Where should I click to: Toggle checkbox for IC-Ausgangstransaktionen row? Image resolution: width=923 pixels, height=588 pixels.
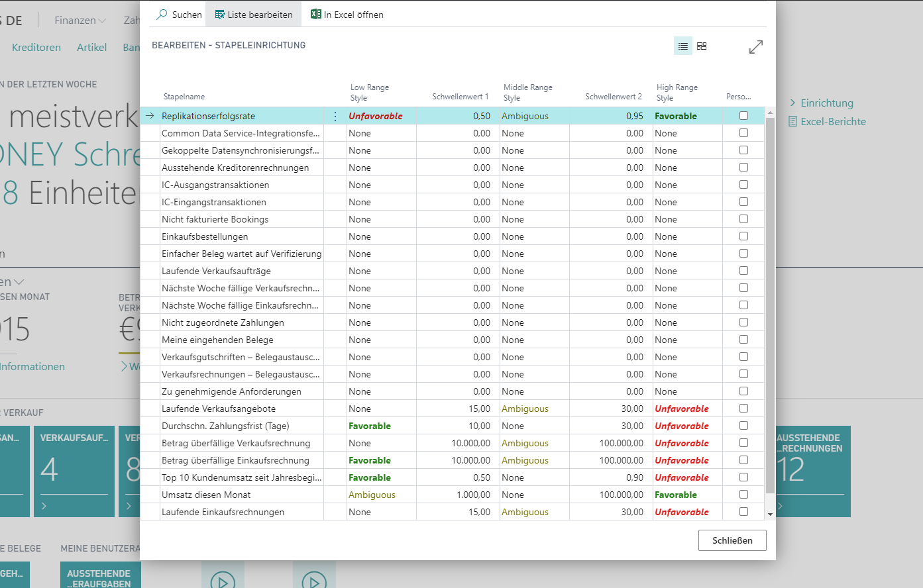pyautogui.click(x=743, y=185)
